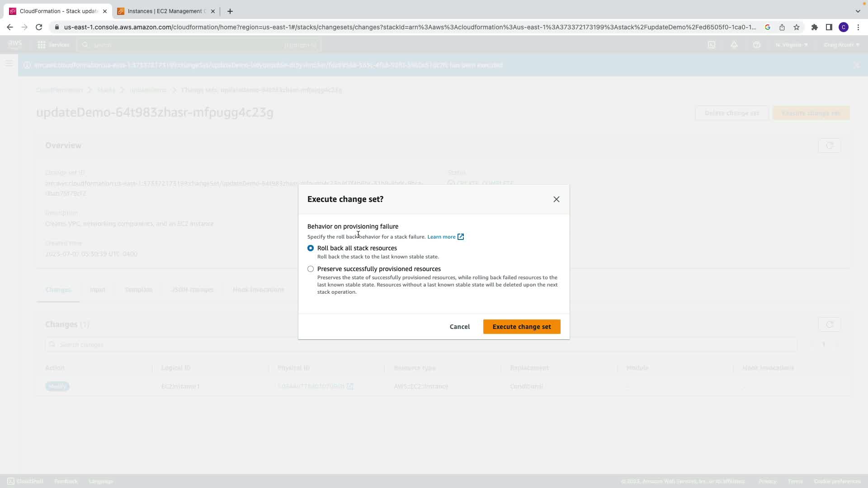Click the browser address bar URL
The width and height of the screenshot is (868, 488).
[x=407, y=27]
